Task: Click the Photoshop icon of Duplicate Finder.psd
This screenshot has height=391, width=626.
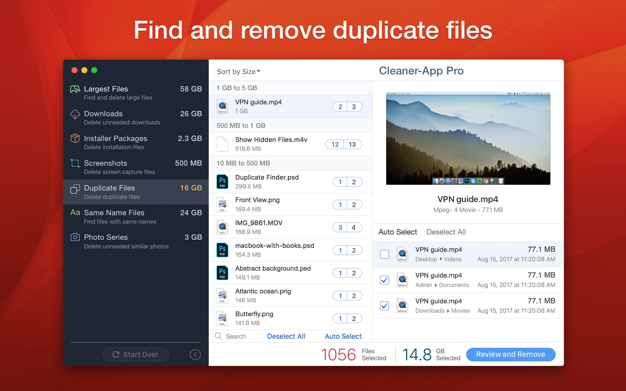Action: point(222,182)
